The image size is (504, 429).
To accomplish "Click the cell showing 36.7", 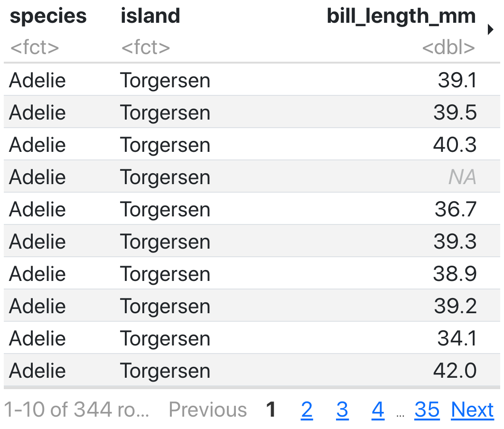I will tap(455, 210).
